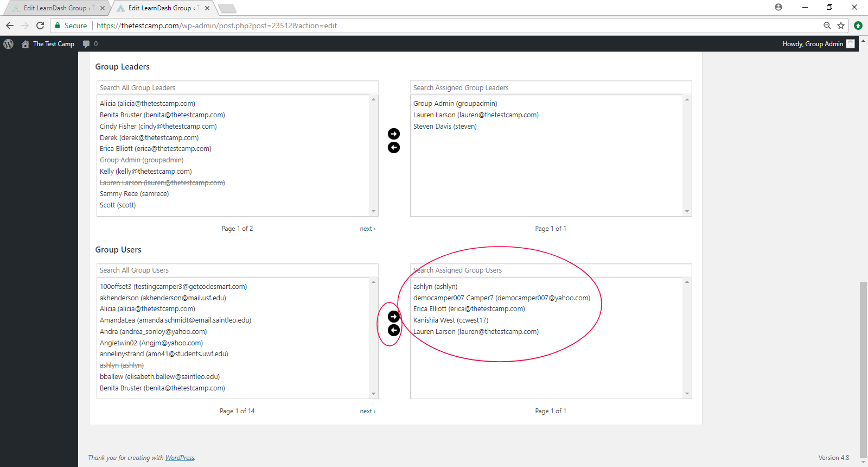
Task: Select Kanishia West in assigned Group Users
Action: [x=450, y=320]
